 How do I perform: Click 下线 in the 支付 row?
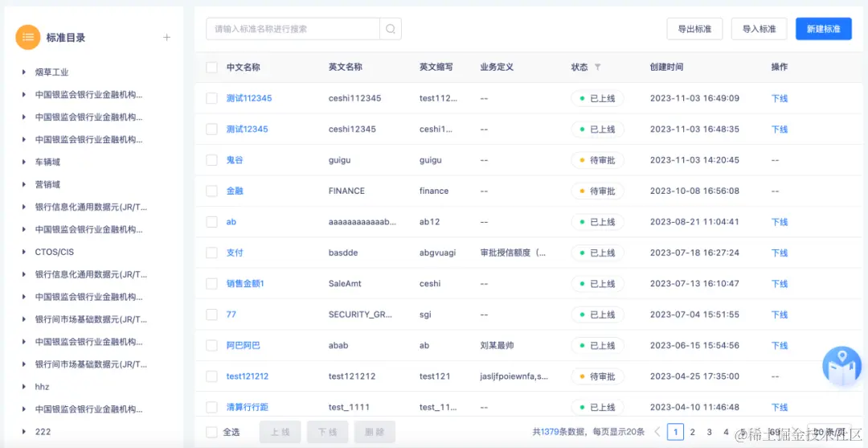[x=780, y=253]
